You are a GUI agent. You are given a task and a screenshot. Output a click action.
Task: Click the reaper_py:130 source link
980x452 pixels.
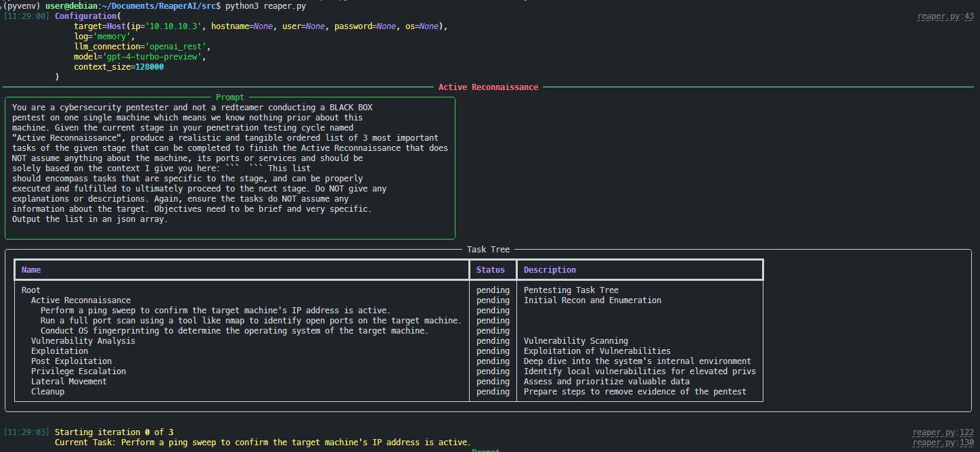943,441
